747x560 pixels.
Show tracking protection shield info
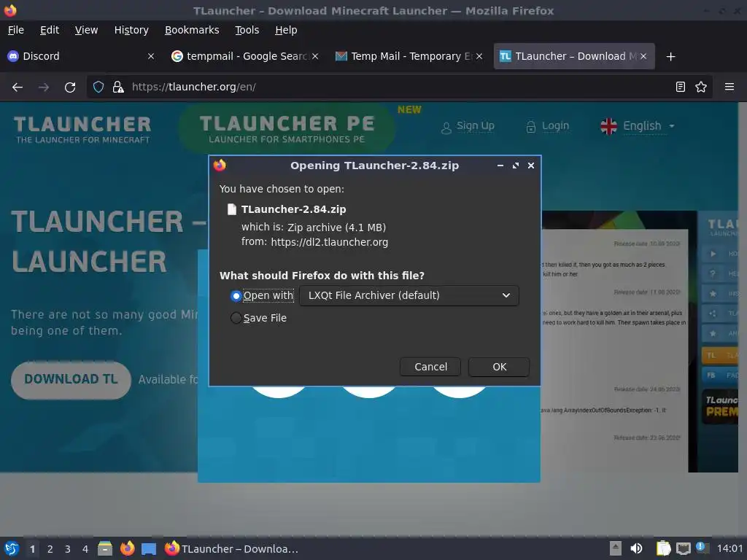[x=98, y=87]
